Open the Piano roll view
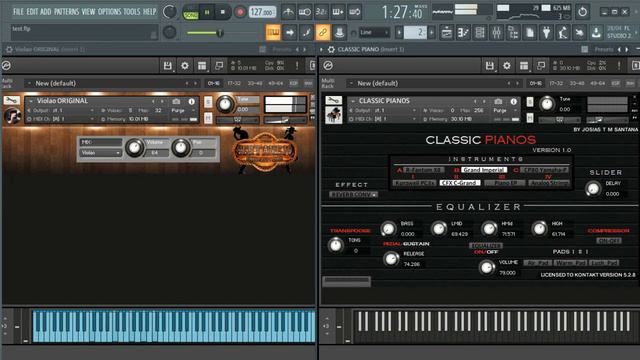This screenshot has height=360, width=640. click(x=463, y=32)
